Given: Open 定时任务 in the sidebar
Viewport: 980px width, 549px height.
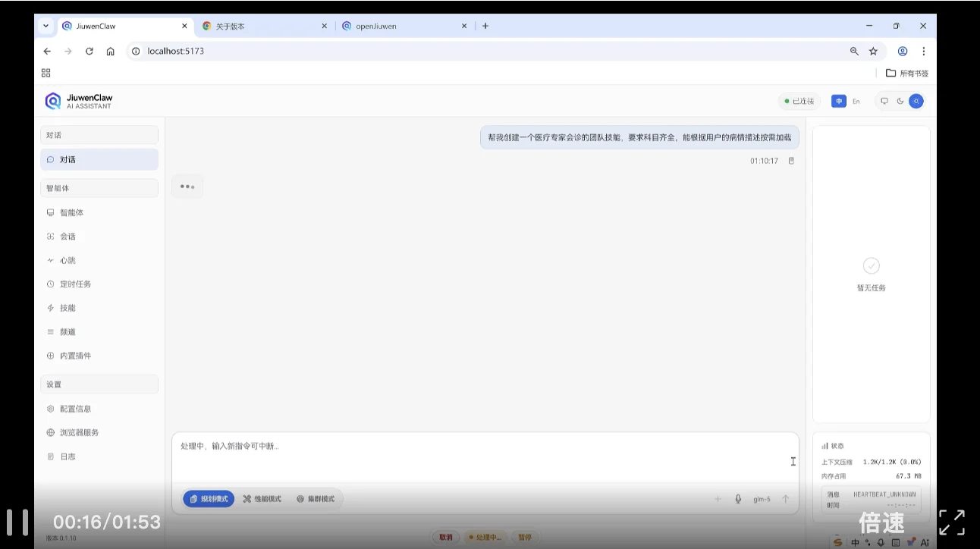Looking at the screenshot, I should [x=75, y=284].
